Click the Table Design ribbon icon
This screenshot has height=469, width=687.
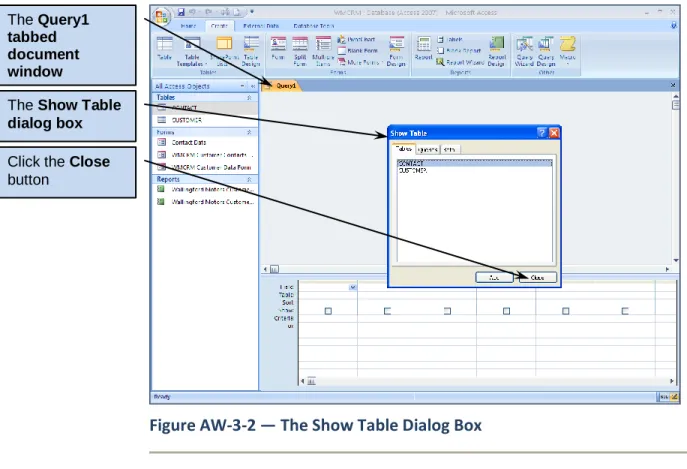[251, 51]
